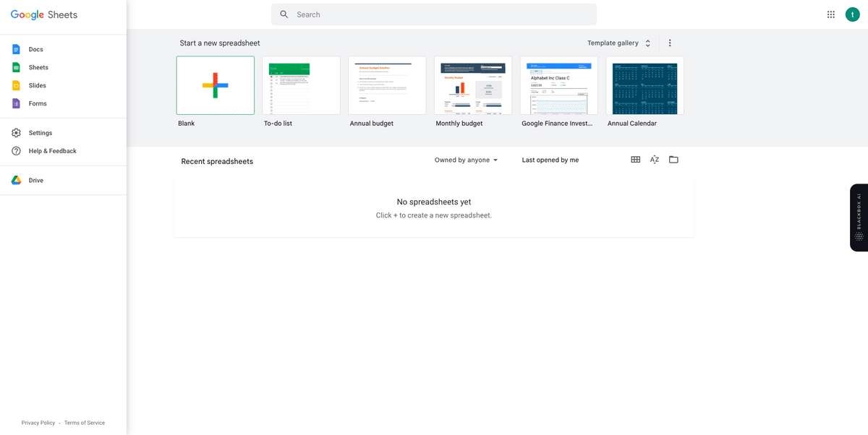
Task: Open the AZ sort options icon
Action: coord(655,160)
